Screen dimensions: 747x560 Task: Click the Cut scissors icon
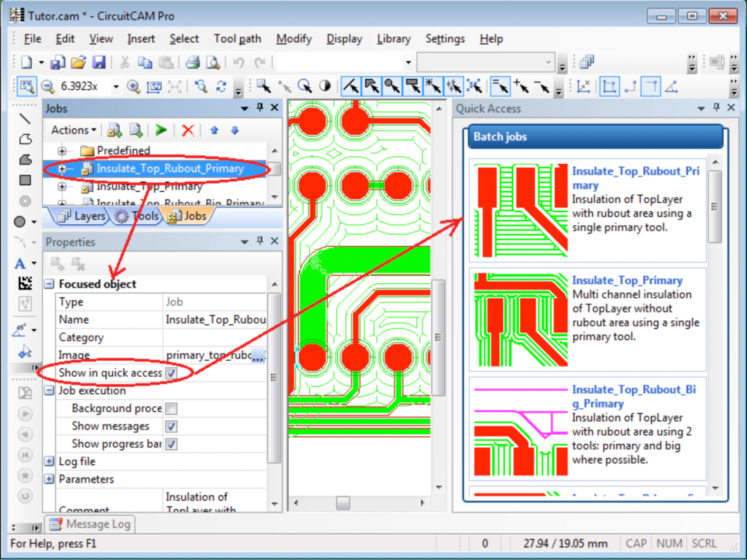[x=124, y=62]
